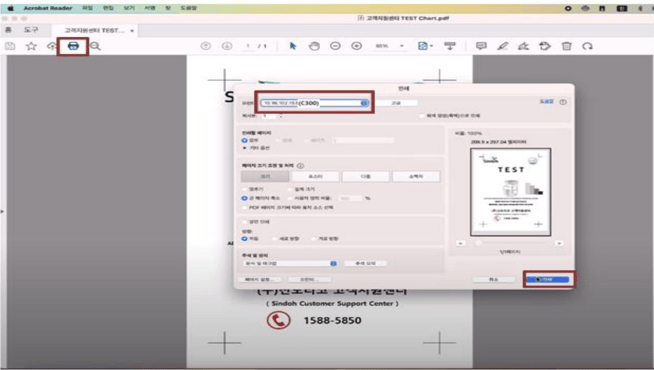654x370 pixels.
Task: Open the zoom percentage dropdown in toolbar
Action: pyautogui.click(x=402, y=46)
